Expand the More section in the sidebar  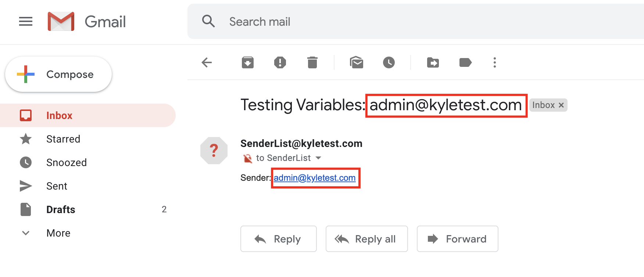point(58,233)
